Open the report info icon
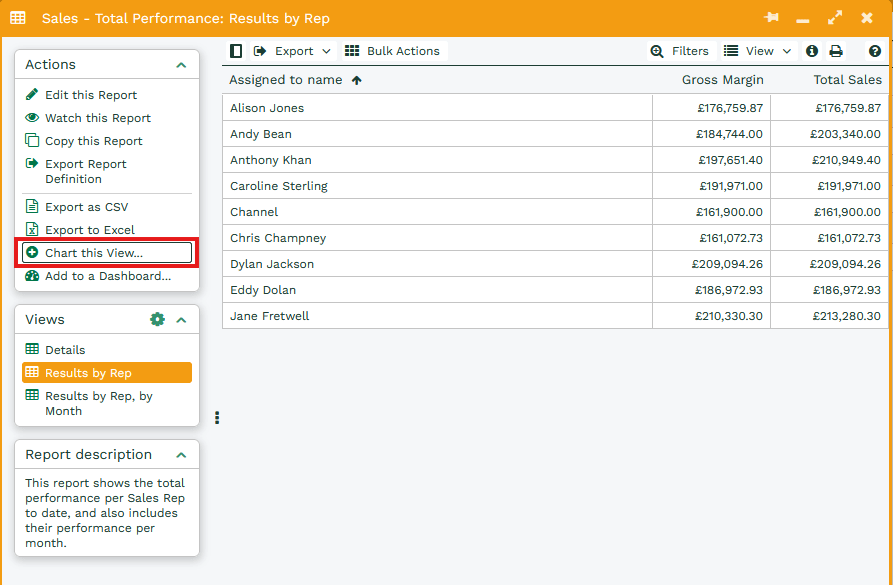This screenshot has width=893, height=585. [x=812, y=51]
